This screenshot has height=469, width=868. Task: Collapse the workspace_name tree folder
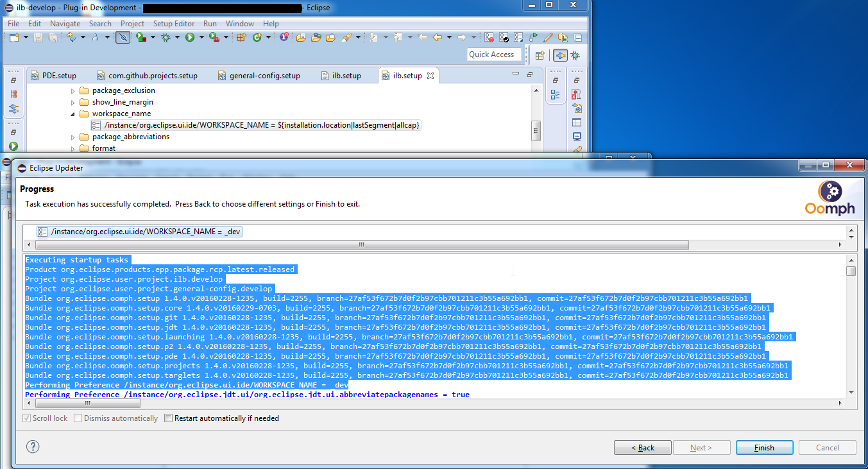point(72,114)
